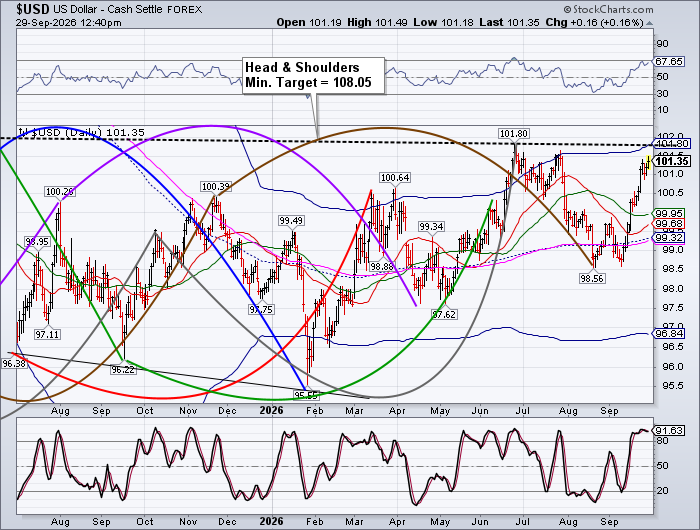Click the blue lower band tag 96.84
Image resolution: width=700 pixels, height=530 pixels.
669,334
